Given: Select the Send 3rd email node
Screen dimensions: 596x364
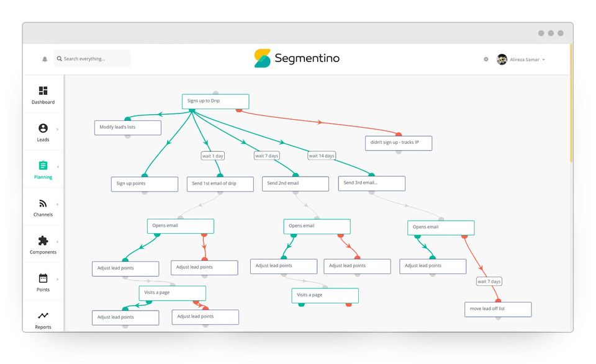Looking at the screenshot, I should (x=372, y=184).
